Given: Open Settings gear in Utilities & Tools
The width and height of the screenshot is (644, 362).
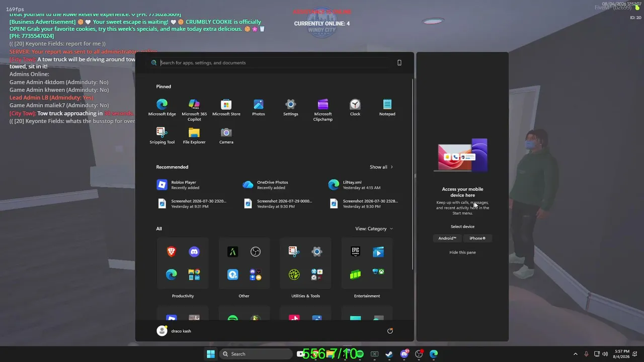Looking at the screenshot, I should click(316, 252).
